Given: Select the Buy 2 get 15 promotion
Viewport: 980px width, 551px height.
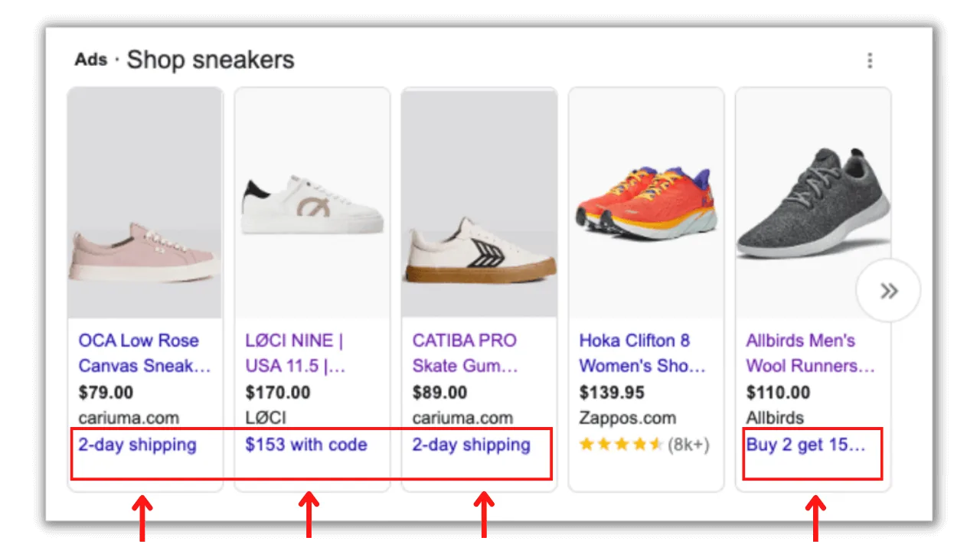Looking at the screenshot, I should 805,445.
